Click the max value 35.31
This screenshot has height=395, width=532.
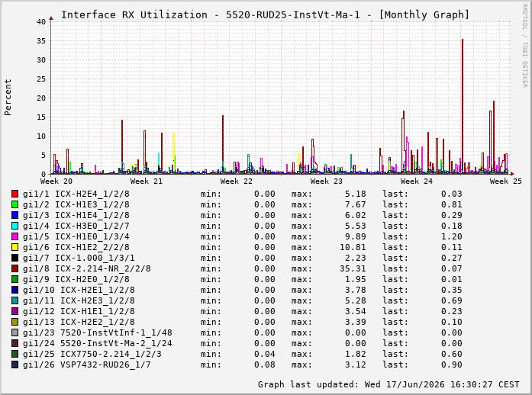[353, 268]
